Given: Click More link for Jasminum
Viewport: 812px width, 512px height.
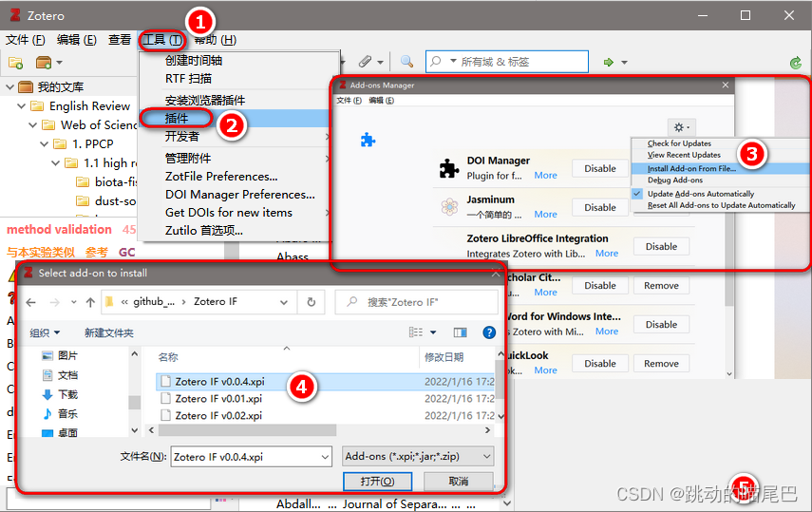Looking at the screenshot, I should (546, 215).
